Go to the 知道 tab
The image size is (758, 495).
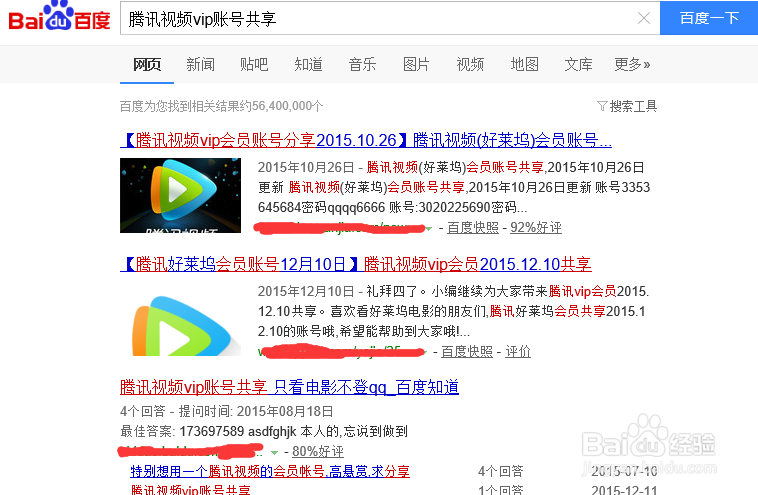pyautogui.click(x=308, y=64)
